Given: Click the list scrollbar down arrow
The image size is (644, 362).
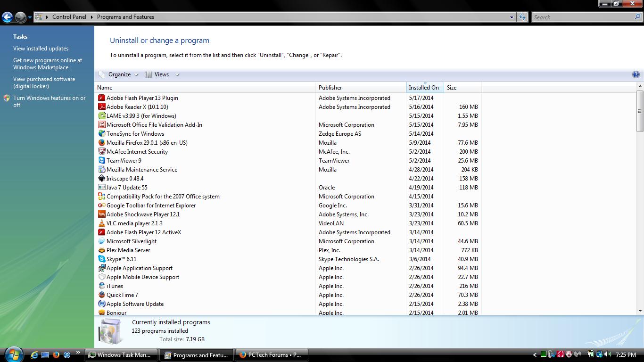Looking at the screenshot, I should 640,311.
